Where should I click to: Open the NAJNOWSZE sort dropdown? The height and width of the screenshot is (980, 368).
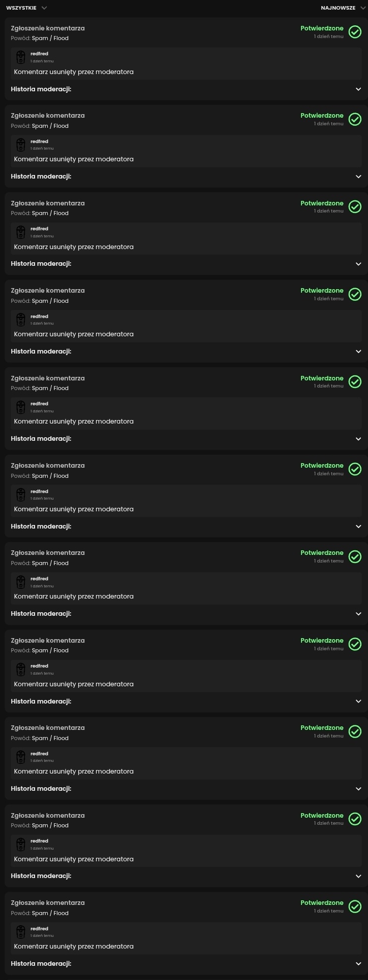click(342, 8)
